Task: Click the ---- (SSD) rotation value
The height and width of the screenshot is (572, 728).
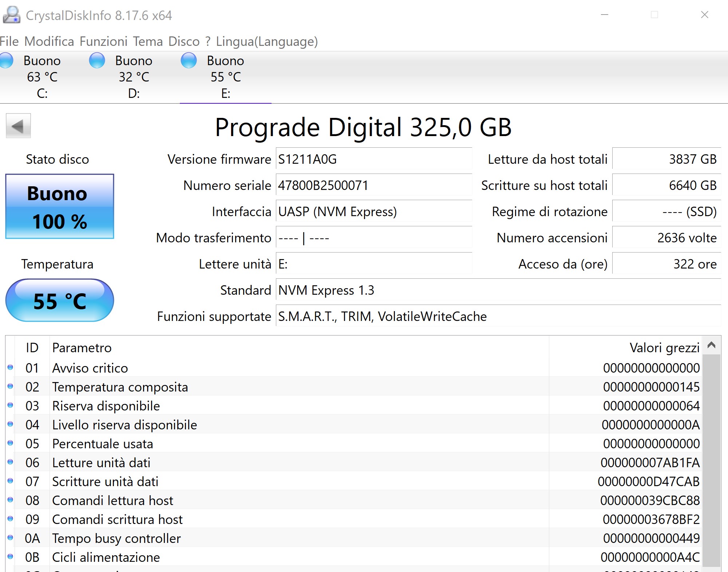Action: tap(666, 211)
